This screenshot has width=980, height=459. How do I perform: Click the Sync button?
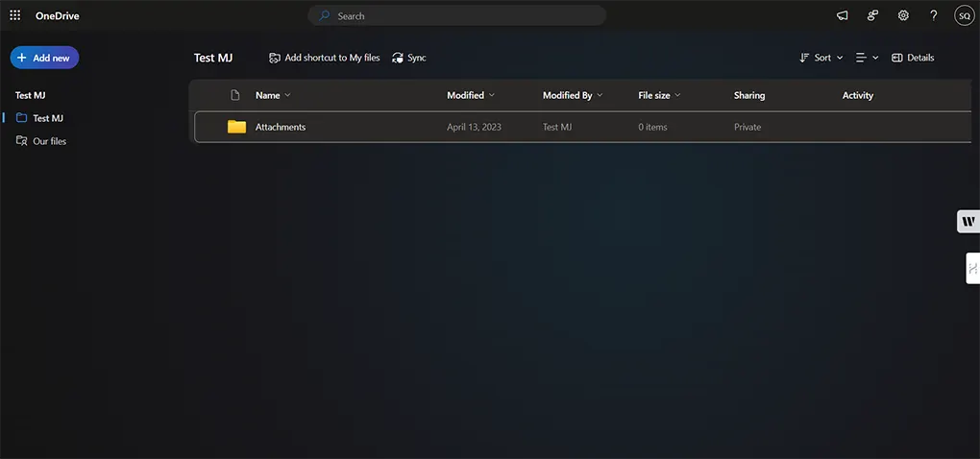[408, 58]
